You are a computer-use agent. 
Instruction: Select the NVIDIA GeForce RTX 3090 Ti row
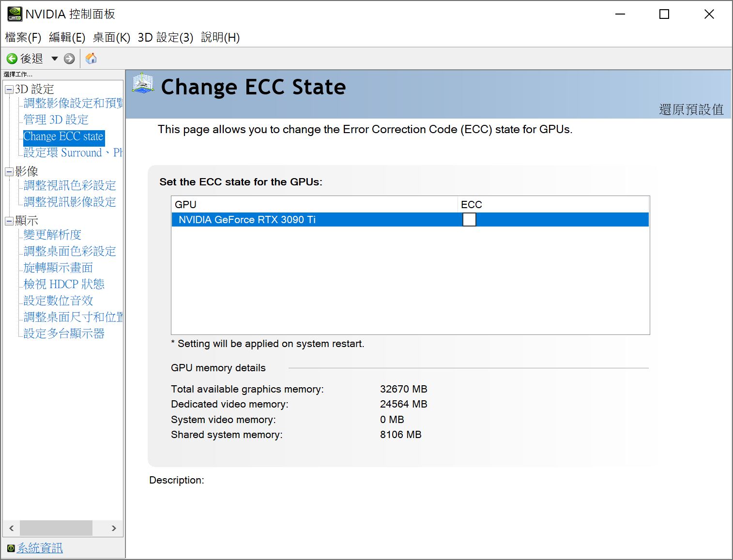tap(410, 220)
